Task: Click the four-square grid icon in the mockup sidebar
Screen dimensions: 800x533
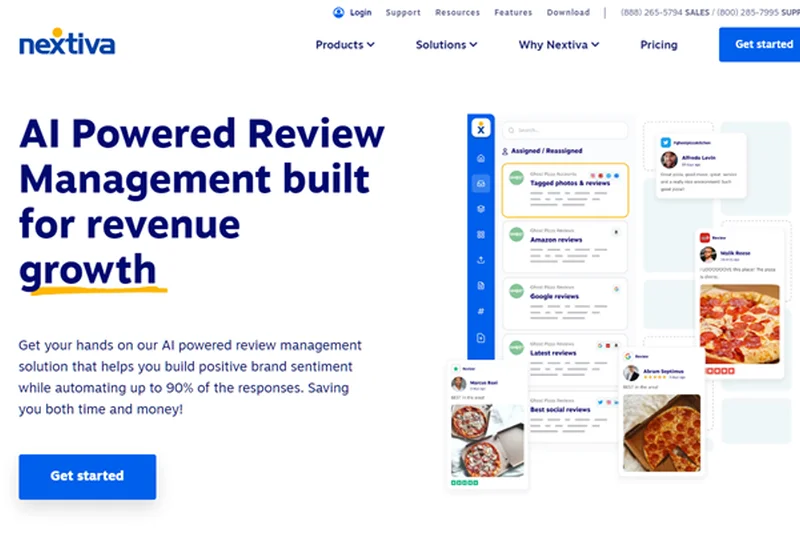Action: tap(481, 235)
